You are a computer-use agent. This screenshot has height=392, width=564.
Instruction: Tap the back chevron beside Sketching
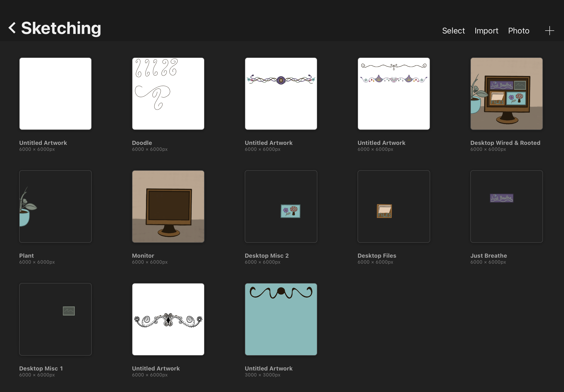(12, 28)
